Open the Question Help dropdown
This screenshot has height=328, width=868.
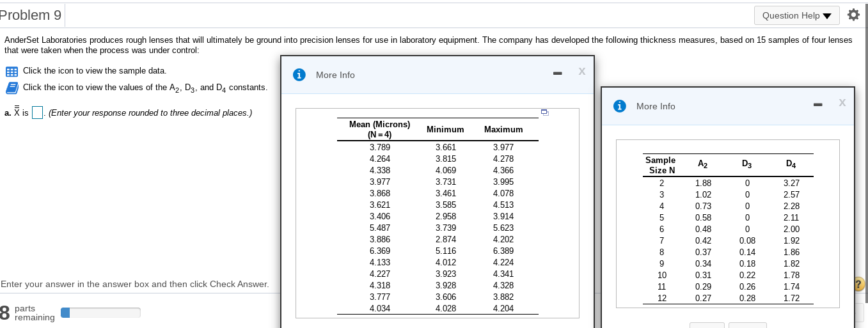click(796, 15)
